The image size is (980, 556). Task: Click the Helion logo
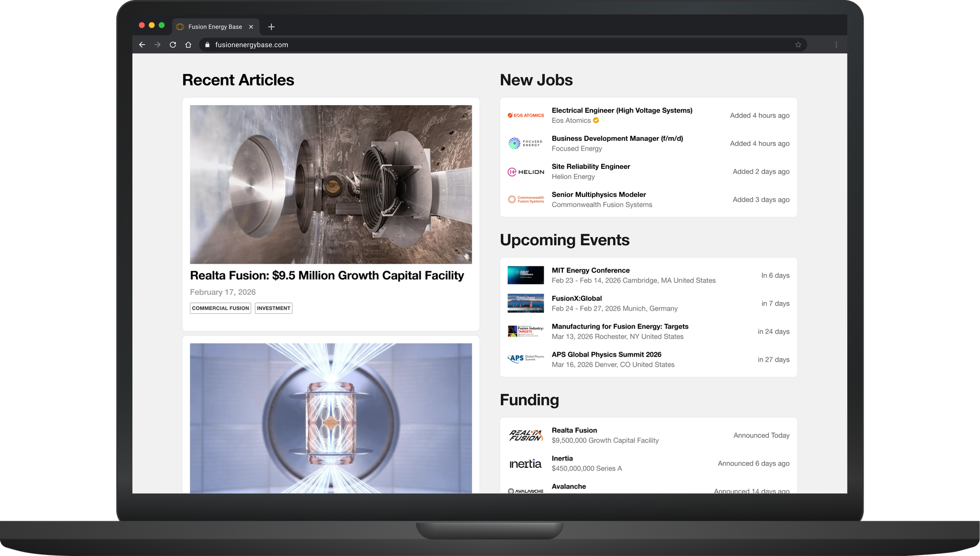pyautogui.click(x=526, y=172)
